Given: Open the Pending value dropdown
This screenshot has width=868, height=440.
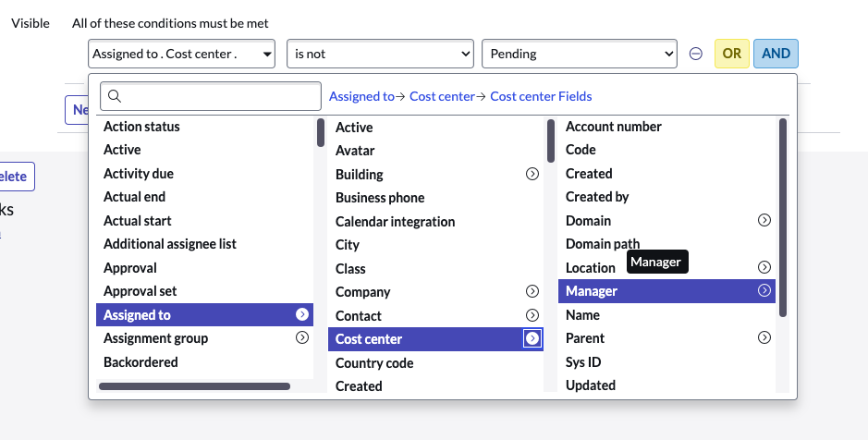Looking at the screenshot, I should point(580,54).
